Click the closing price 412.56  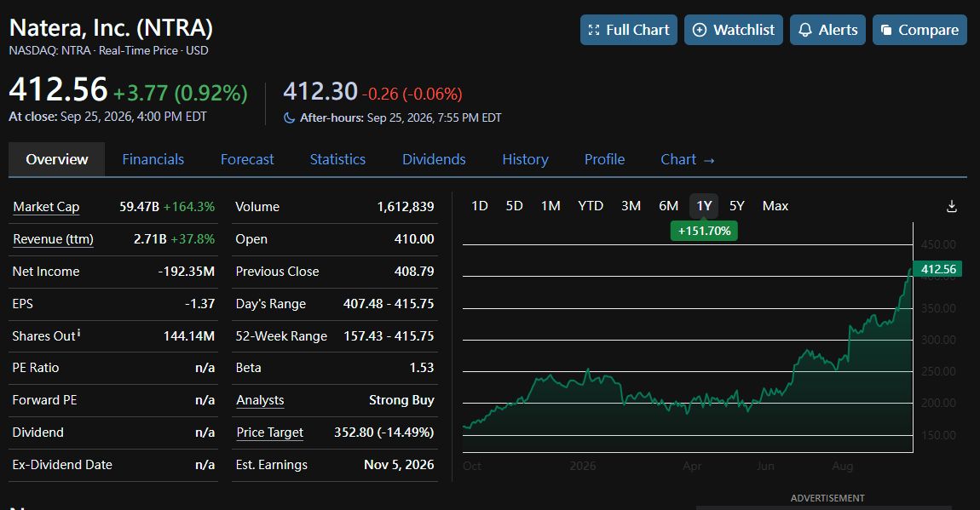[58, 89]
